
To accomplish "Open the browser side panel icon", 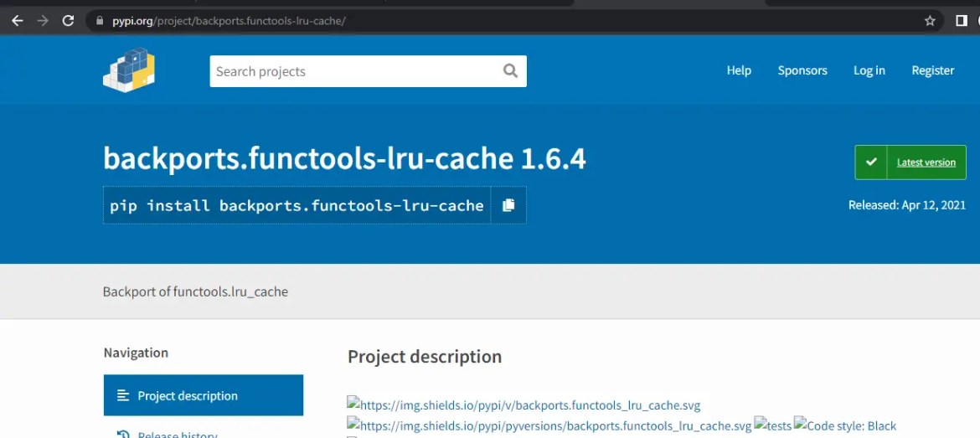I will pos(962,21).
